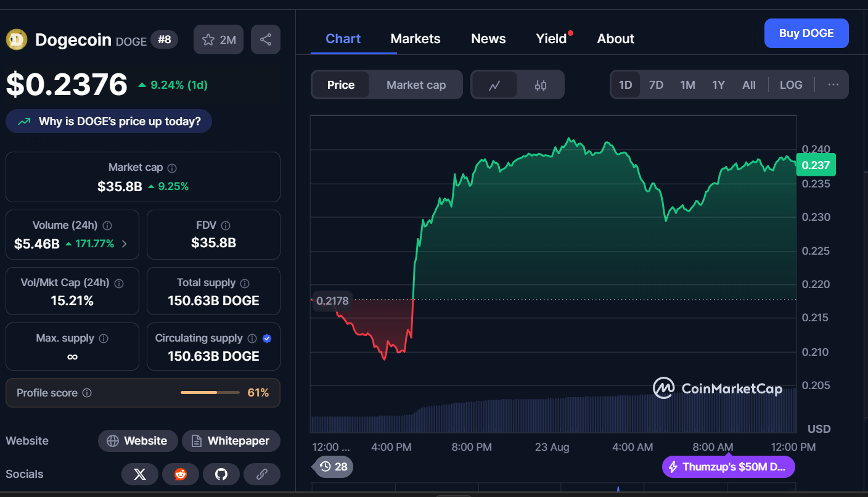Click the verified badge on Circulating supply
The height and width of the screenshot is (497, 868).
(x=267, y=339)
